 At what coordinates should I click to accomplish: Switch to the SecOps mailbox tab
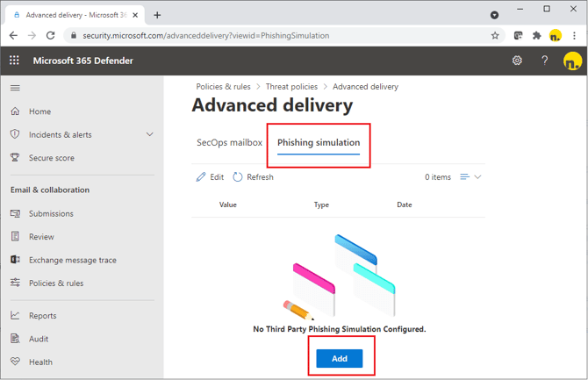pos(230,142)
